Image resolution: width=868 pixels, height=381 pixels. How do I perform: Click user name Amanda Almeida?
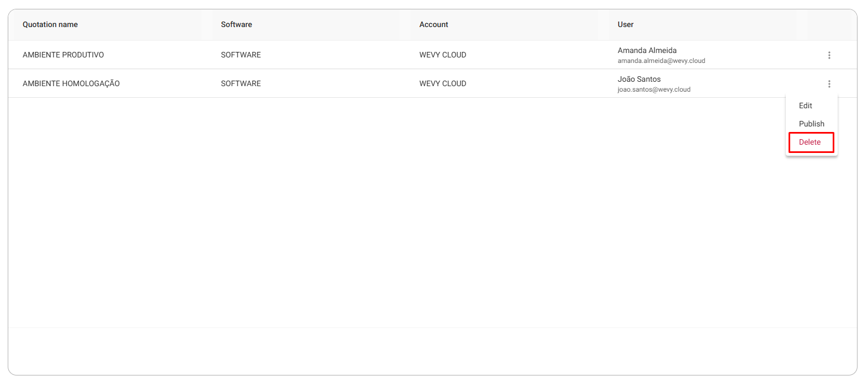coord(647,50)
